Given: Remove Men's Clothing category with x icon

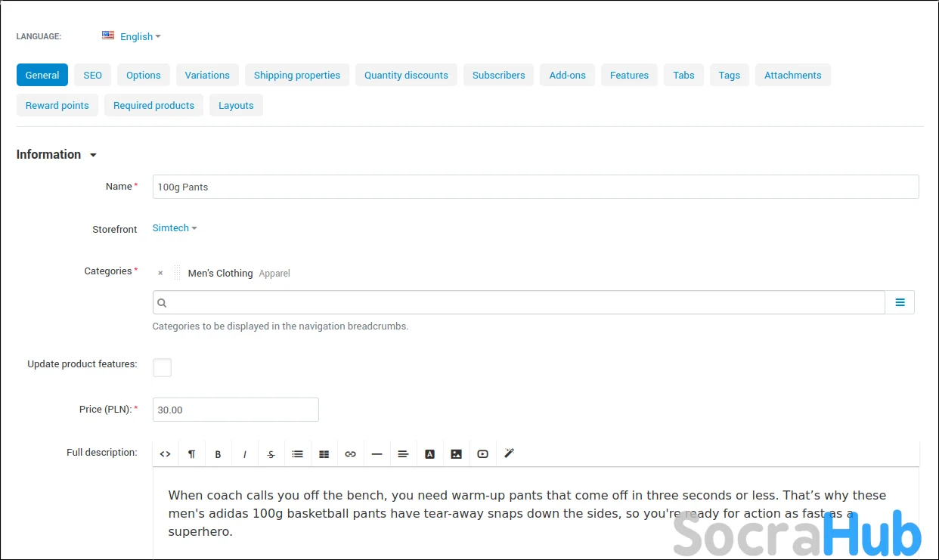Looking at the screenshot, I should [x=160, y=274].
